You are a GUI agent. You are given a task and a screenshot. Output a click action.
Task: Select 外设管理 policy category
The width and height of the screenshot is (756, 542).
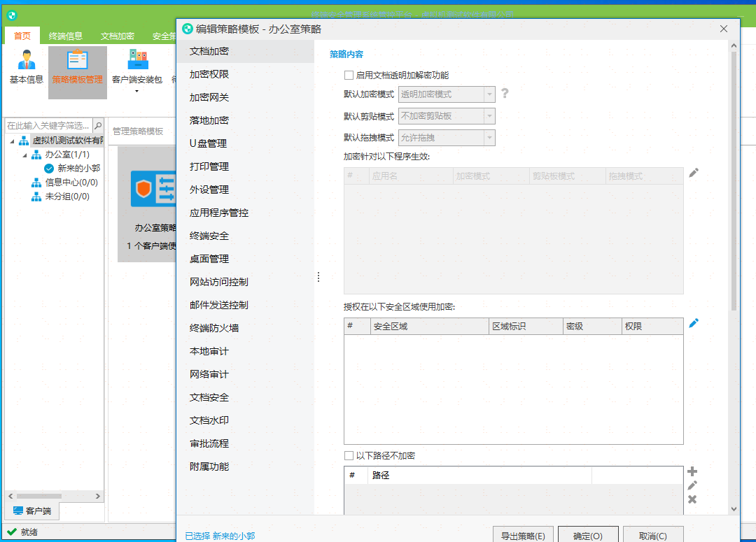pos(246,190)
